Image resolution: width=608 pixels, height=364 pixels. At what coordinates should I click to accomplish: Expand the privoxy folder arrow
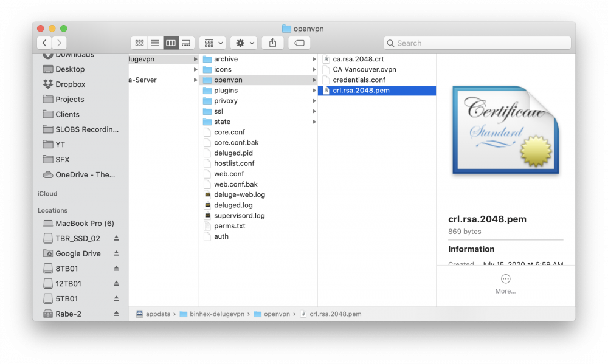coord(314,101)
